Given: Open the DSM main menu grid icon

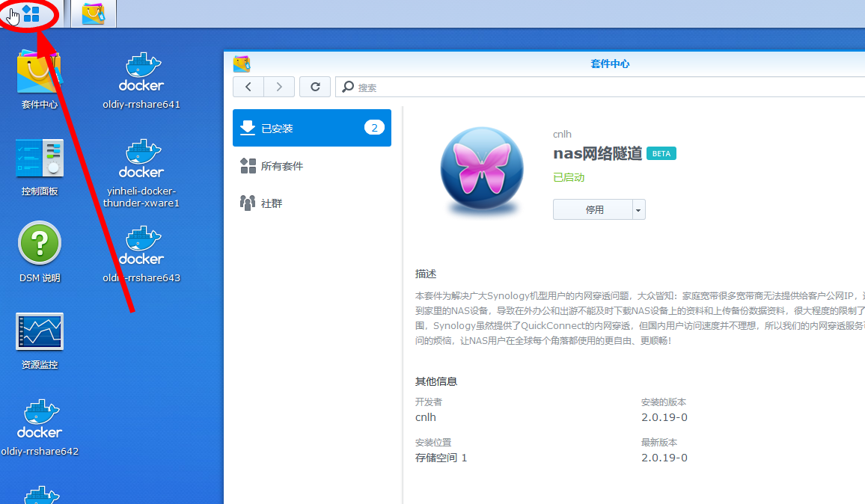Looking at the screenshot, I should [x=31, y=13].
